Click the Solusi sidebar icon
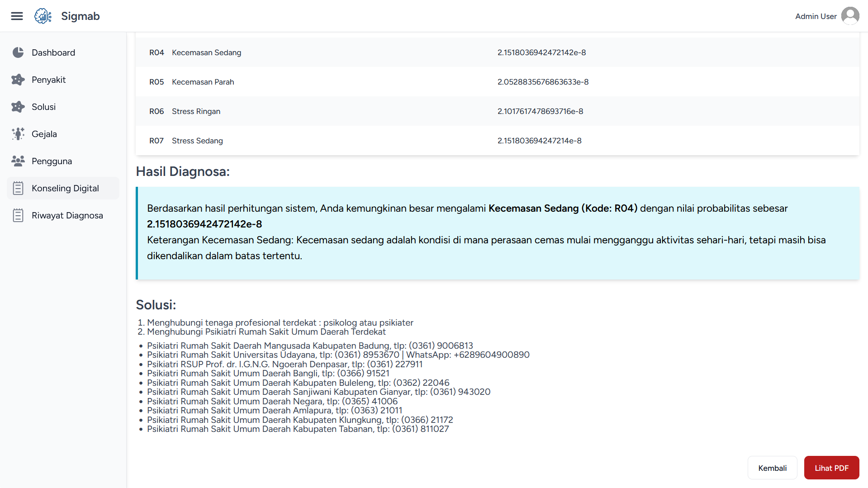Viewport: 868px width, 488px height. [x=18, y=107]
